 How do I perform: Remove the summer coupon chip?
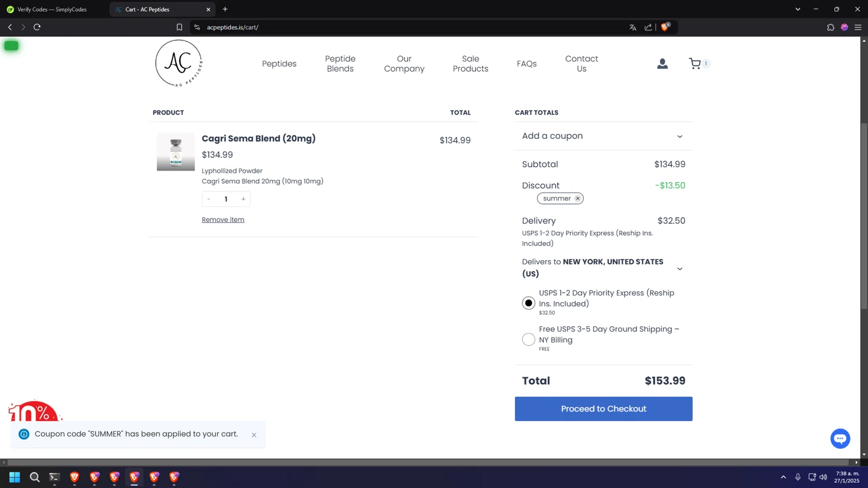(578, 198)
